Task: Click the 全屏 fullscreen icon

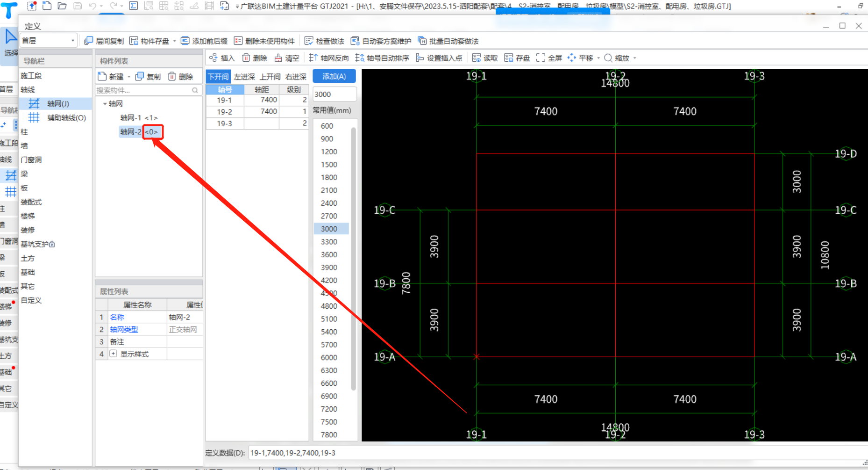Action: [x=541, y=58]
